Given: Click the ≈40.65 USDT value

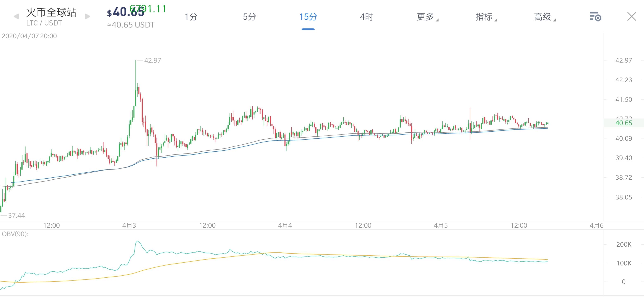Looking at the screenshot, I should [x=131, y=25].
